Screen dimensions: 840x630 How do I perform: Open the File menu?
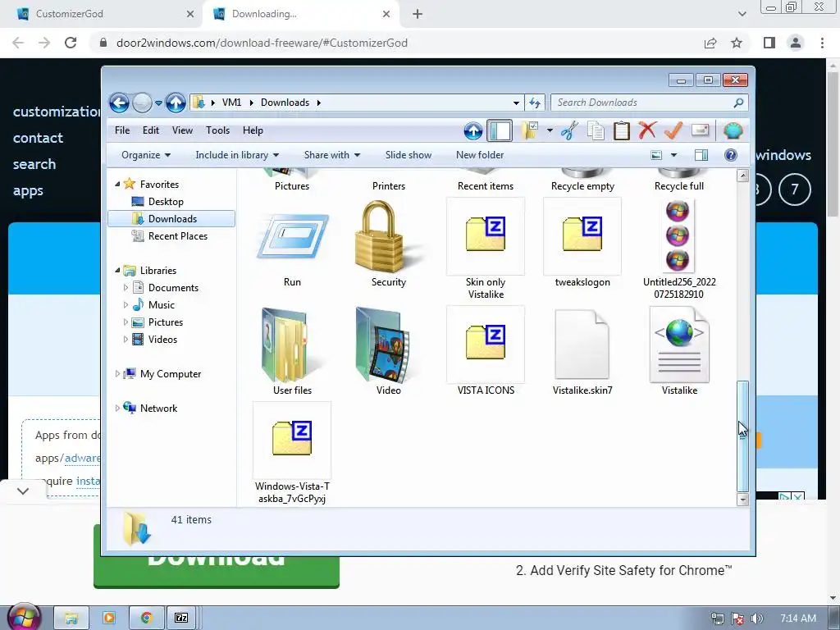[122, 130]
